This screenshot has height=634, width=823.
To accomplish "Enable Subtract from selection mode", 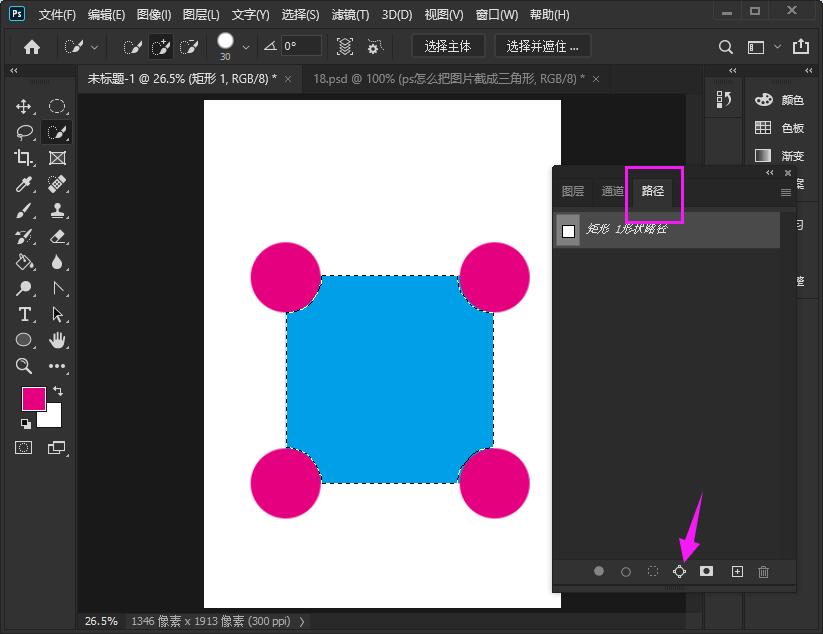I will coord(188,47).
